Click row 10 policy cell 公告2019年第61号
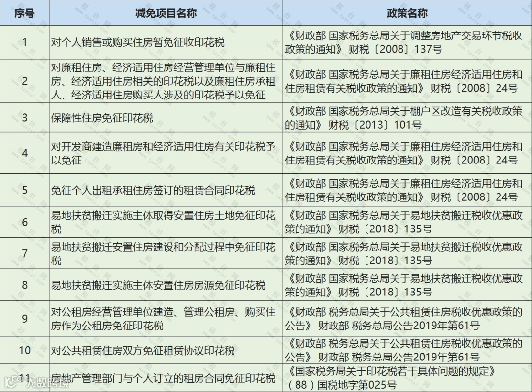The height and width of the screenshot is (392, 532). point(407,350)
